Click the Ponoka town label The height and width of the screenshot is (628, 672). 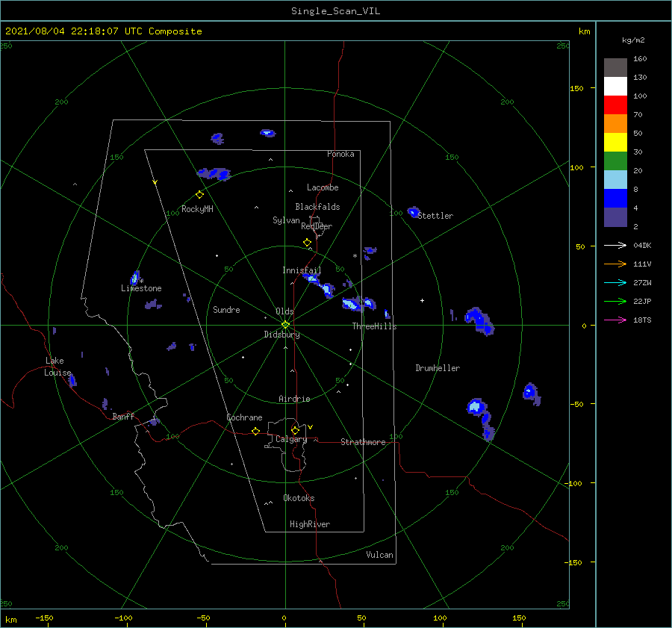(340, 154)
